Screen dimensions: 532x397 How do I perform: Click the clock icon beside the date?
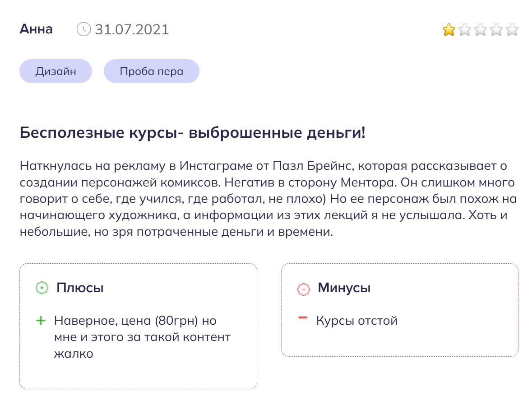tap(83, 29)
